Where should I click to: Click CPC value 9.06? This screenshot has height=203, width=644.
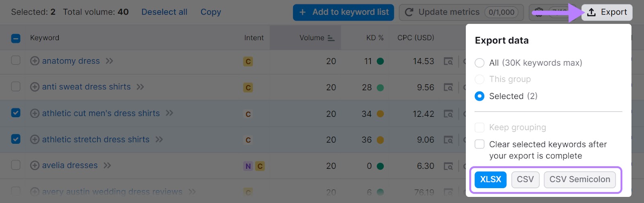(425, 140)
